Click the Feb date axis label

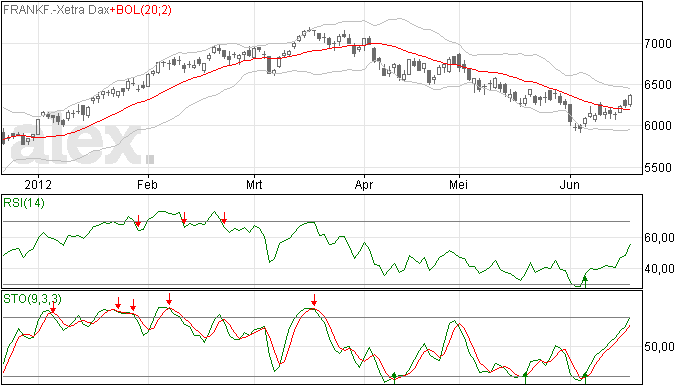click(147, 184)
